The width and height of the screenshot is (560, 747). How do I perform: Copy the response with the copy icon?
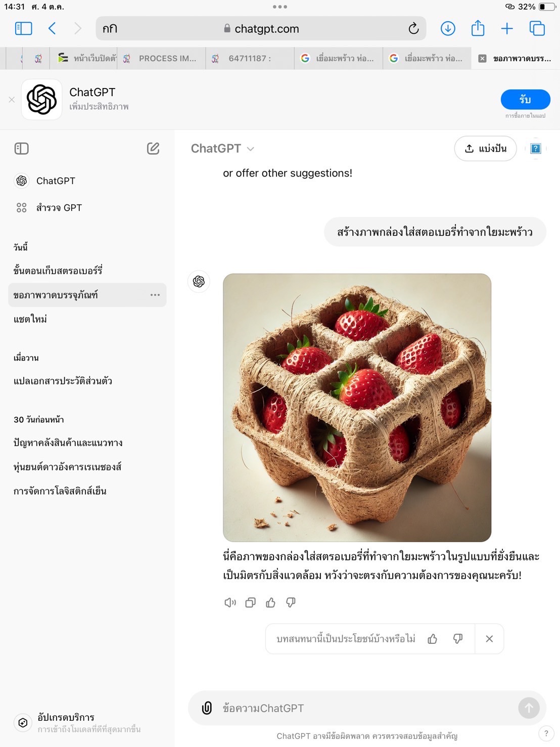click(250, 602)
